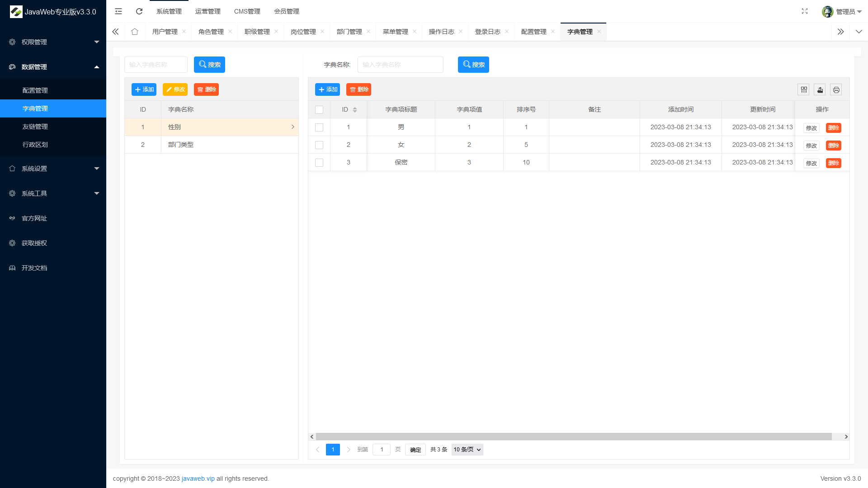This screenshot has height=488, width=868.
Task: Toggle the select-all header checkbox
Action: [319, 110]
